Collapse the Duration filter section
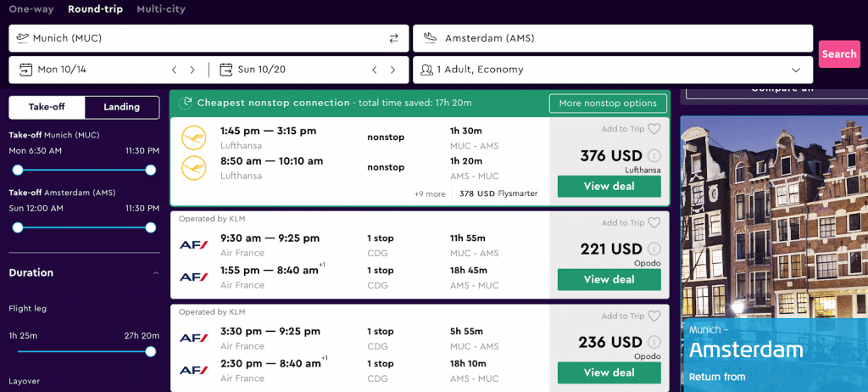This screenshot has width=868, height=392. (x=156, y=273)
